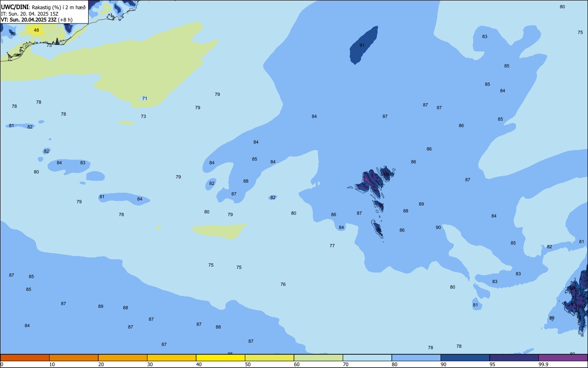Screen dimensions: 588x368
Task: Select the yellow-green 50–60 legend swatch
Action: (269, 357)
